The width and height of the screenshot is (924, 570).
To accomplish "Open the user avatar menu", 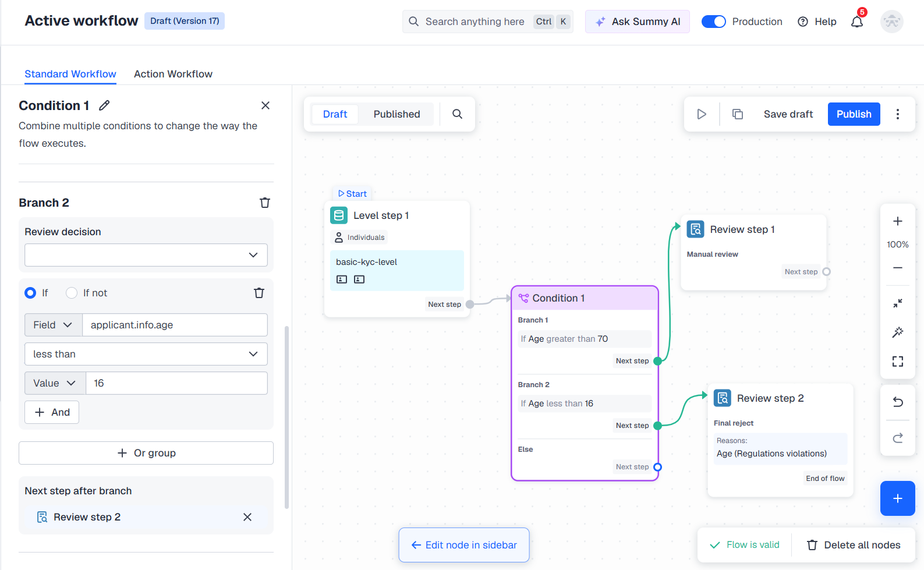I will (892, 22).
